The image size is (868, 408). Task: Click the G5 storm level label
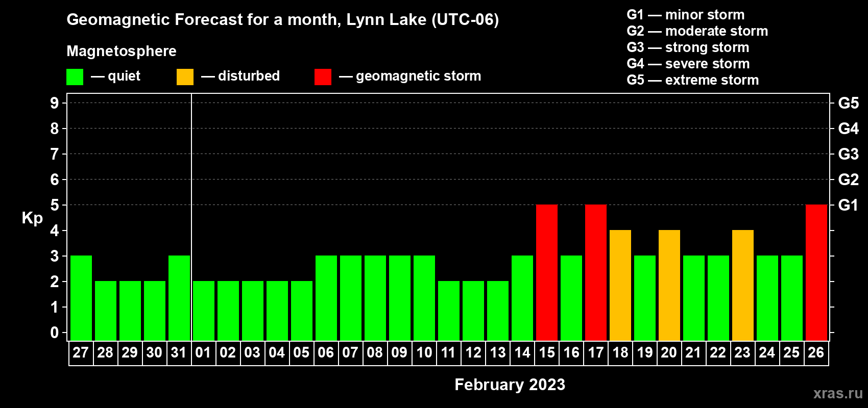pos(848,103)
